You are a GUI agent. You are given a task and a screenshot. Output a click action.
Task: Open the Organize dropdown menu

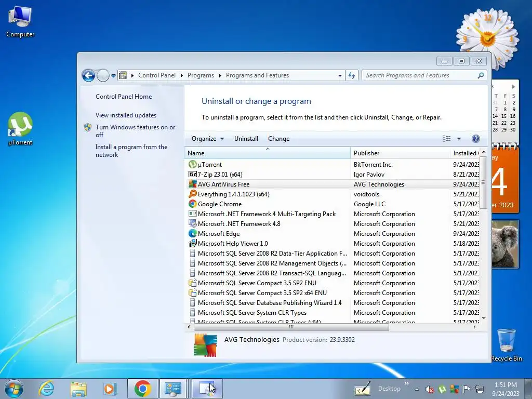(x=208, y=138)
